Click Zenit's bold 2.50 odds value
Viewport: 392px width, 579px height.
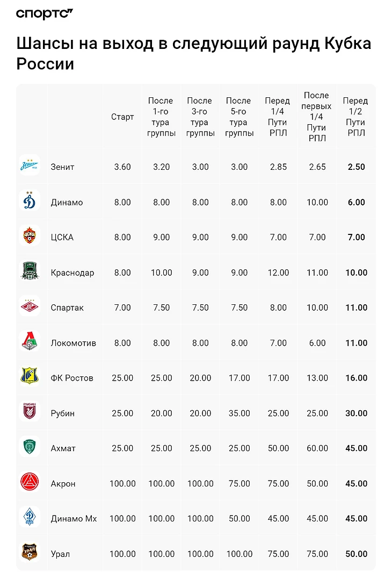coord(356,167)
